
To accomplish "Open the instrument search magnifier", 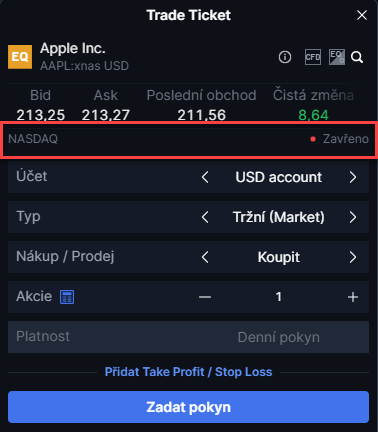I will (357, 57).
